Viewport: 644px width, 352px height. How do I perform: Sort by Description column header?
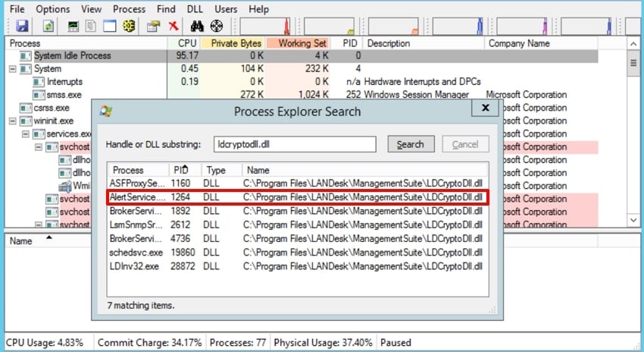(x=424, y=43)
